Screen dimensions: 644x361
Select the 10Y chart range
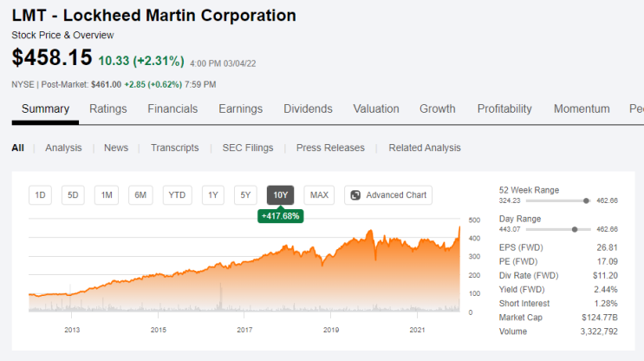point(281,195)
